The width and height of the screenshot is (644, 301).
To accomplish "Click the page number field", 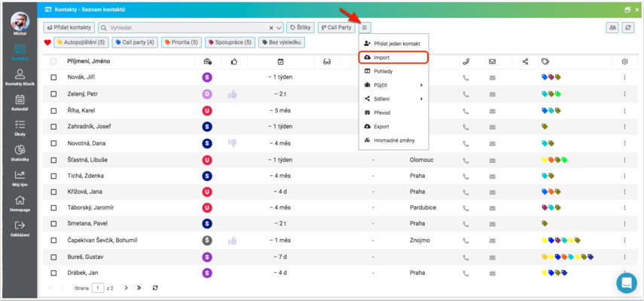I will (98, 288).
